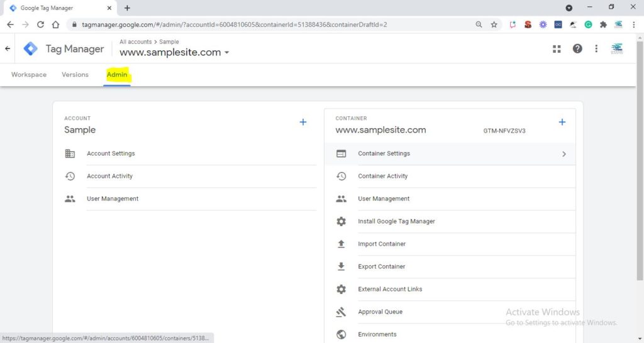Open the Sample breadcrumb link
This screenshot has height=343, width=644.
169,42
